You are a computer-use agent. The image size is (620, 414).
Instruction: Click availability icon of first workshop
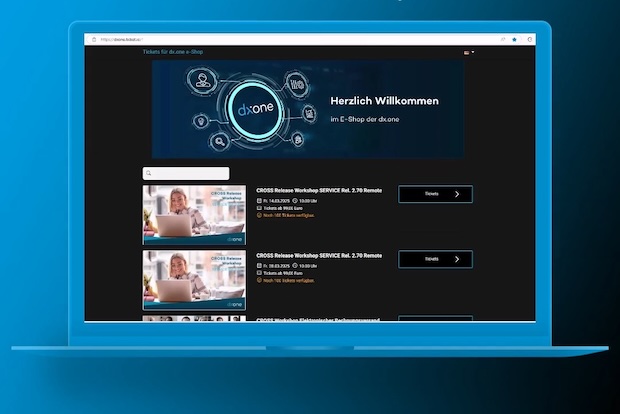259,215
